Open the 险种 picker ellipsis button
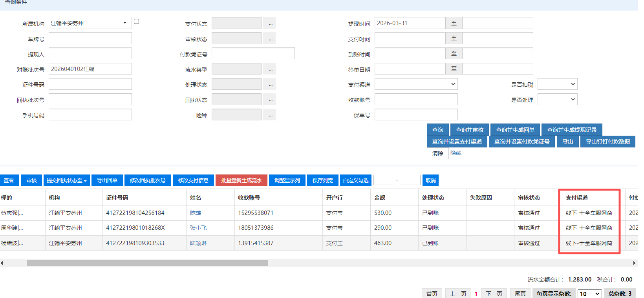The image size is (644, 298). (x=269, y=115)
